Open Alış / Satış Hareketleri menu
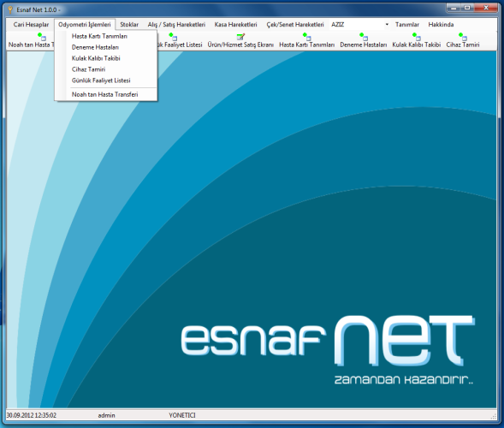 click(176, 25)
